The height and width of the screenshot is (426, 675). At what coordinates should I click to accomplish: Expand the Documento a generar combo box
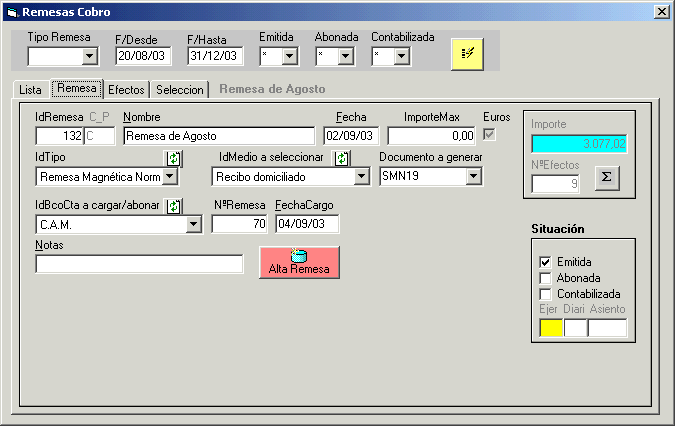474,177
